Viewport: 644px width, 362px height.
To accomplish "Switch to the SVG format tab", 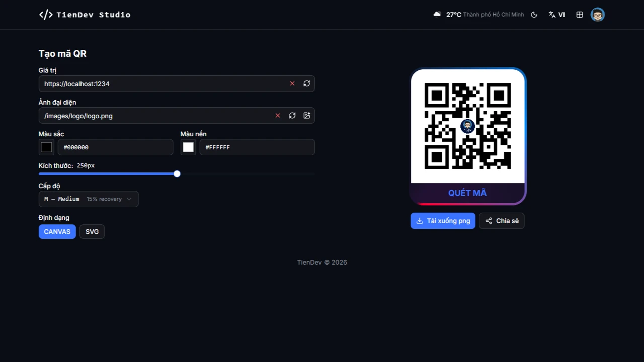I will click(92, 231).
